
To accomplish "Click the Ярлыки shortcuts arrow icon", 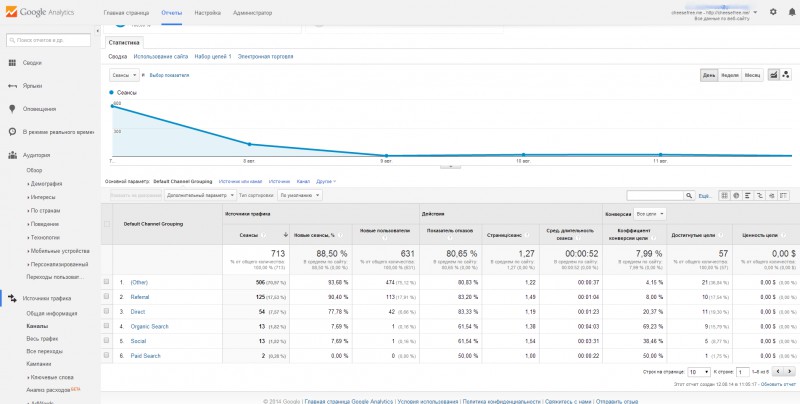I will tap(12, 86).
